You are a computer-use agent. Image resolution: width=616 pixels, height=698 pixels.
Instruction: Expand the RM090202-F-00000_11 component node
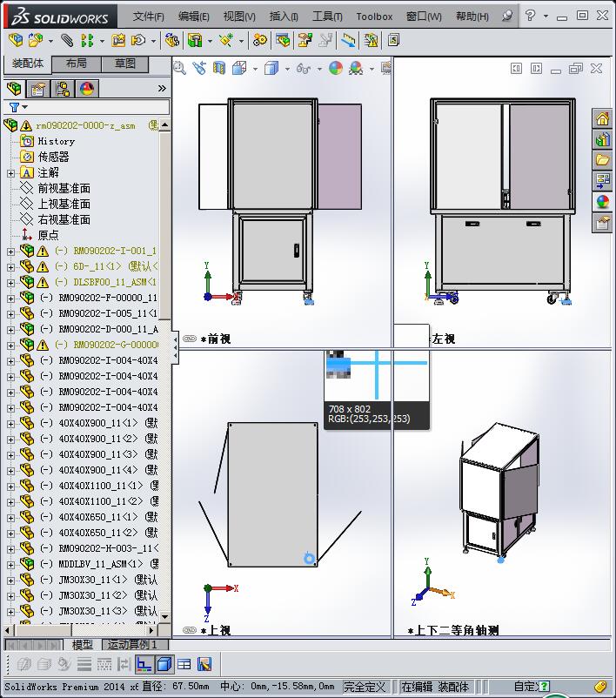(x=10, y=299)
